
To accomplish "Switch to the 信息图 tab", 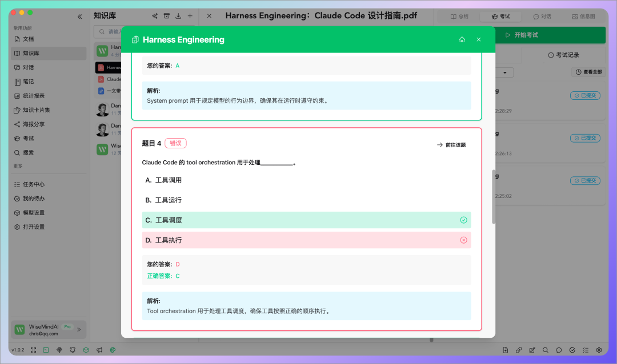I will click(583, 17).
